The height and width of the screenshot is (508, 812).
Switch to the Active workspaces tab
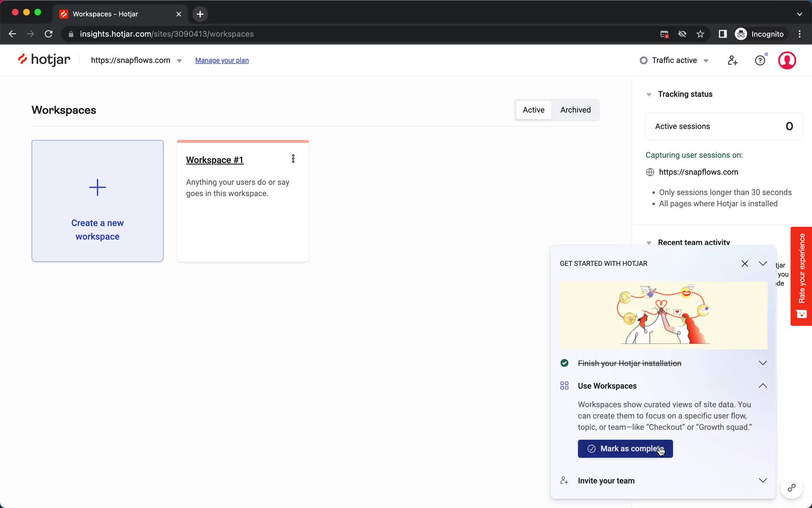533,110
